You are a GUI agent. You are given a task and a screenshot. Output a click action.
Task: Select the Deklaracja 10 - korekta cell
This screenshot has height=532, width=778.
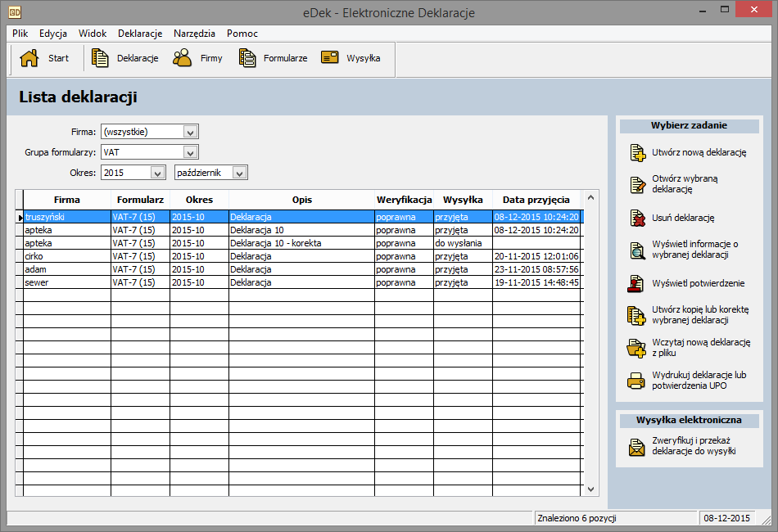(x=301, y=243)
